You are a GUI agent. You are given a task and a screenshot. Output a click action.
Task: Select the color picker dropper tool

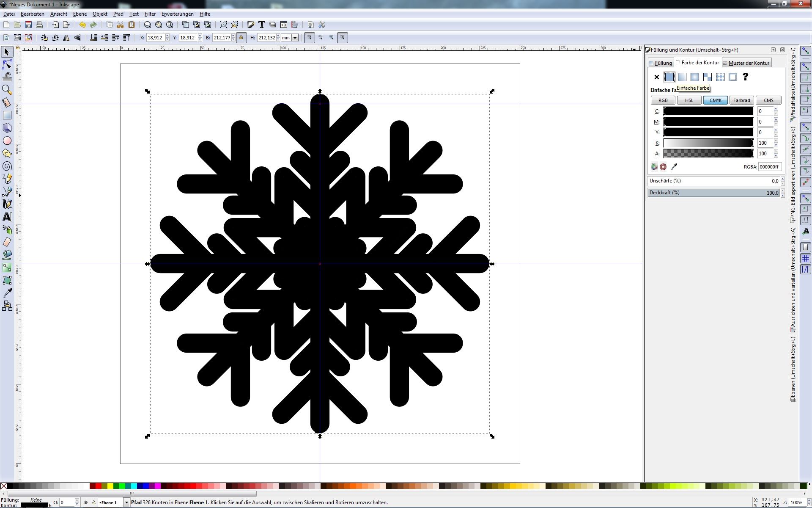coord(7,293)
